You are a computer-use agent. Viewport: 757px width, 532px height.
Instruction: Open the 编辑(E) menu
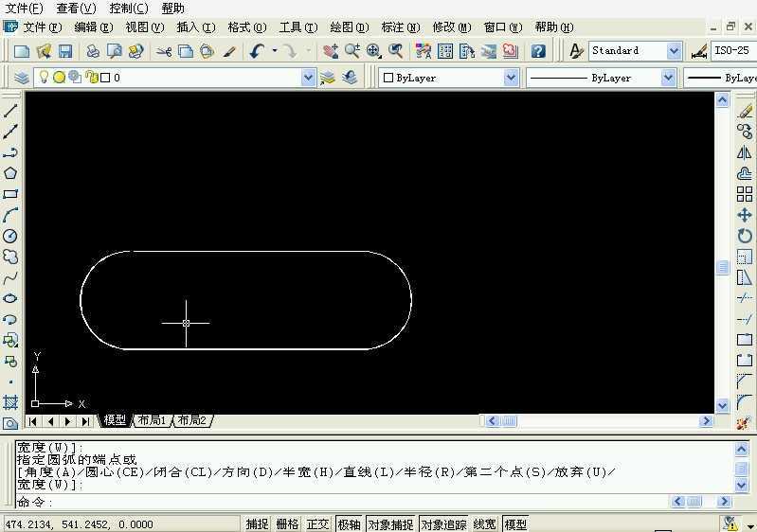[x=93, y=27]
